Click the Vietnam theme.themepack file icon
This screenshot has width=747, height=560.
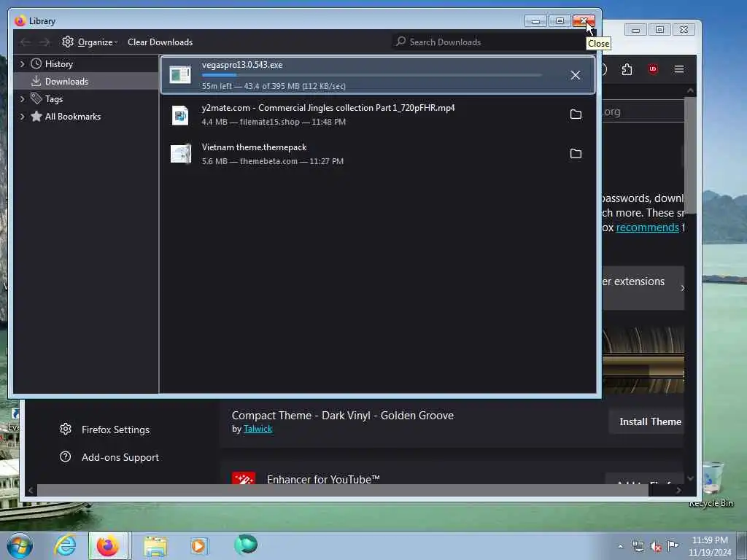(181, 153)
